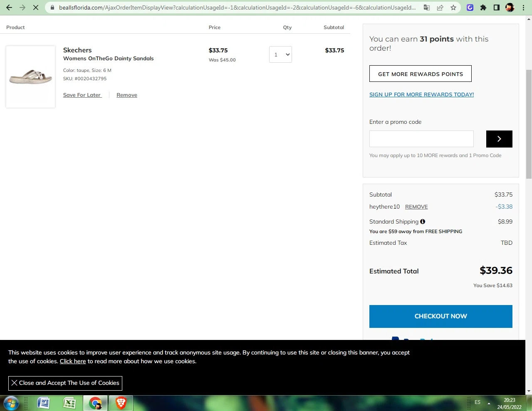532x411 pixels.
Task: Open the quantity dropdown
Action: pos(280,54)
